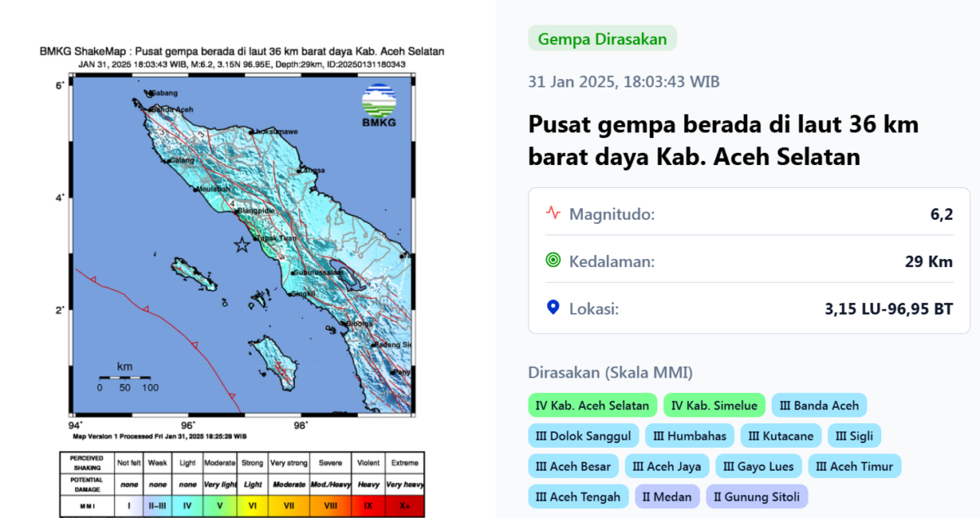Click the BMKG logo on map
The height and width of the screenshot is (518, 980).
pos(379,106)
